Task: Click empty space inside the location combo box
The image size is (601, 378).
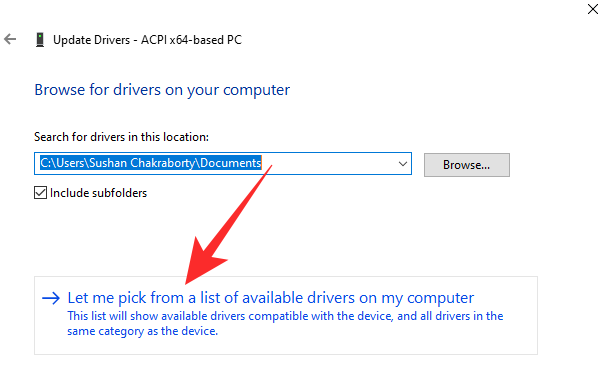Action: [x=330, y=164]
